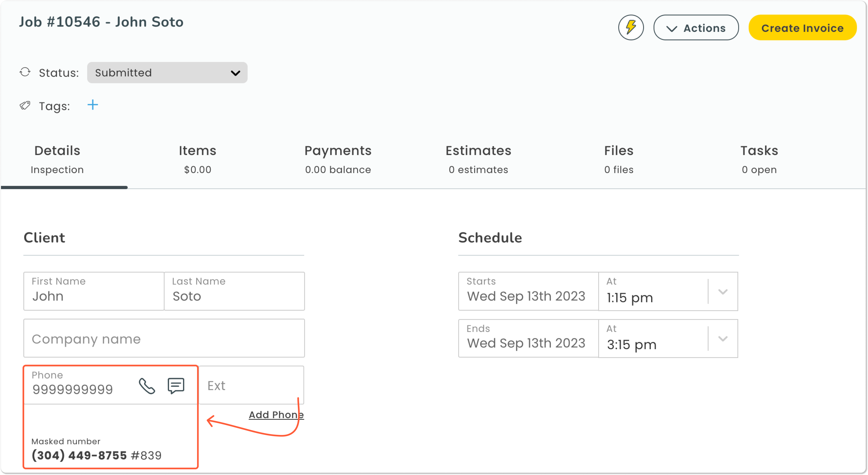The width and height of the screenshot is (868, 475).
Task: Click the text message icon
Action: click(176, 386)
